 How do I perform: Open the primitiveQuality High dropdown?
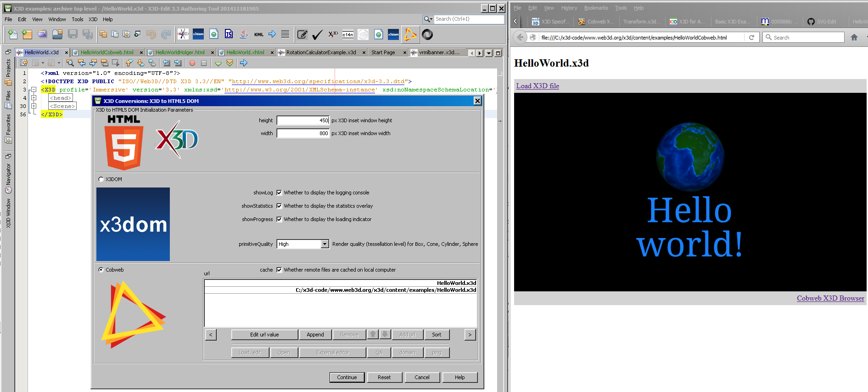tap(303, 244)
